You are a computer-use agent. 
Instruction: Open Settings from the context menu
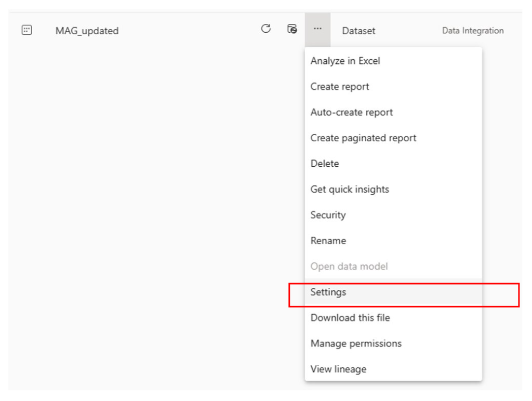coord(328,292)
